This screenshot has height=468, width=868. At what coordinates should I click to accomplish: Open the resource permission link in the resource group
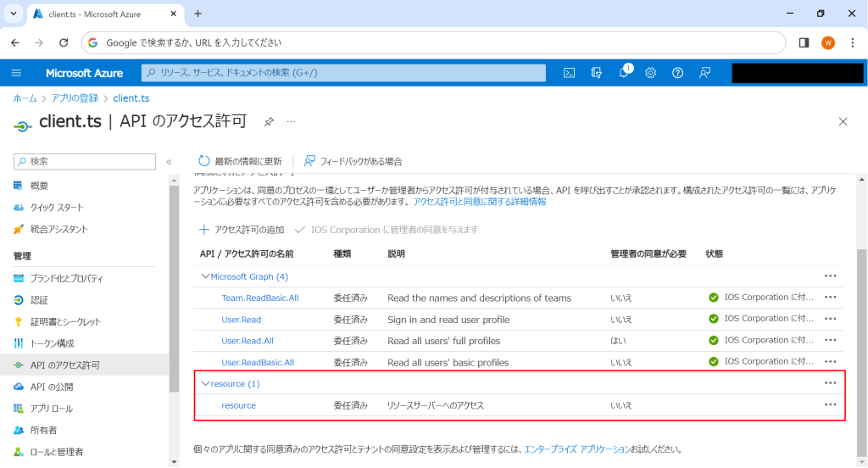tap(238, 405)
